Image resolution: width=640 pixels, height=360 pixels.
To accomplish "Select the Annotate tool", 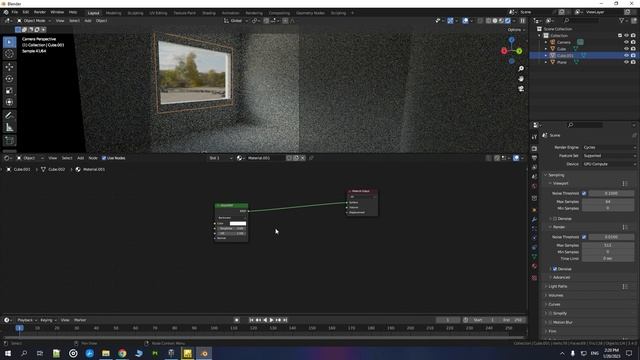I will (9, 116).
